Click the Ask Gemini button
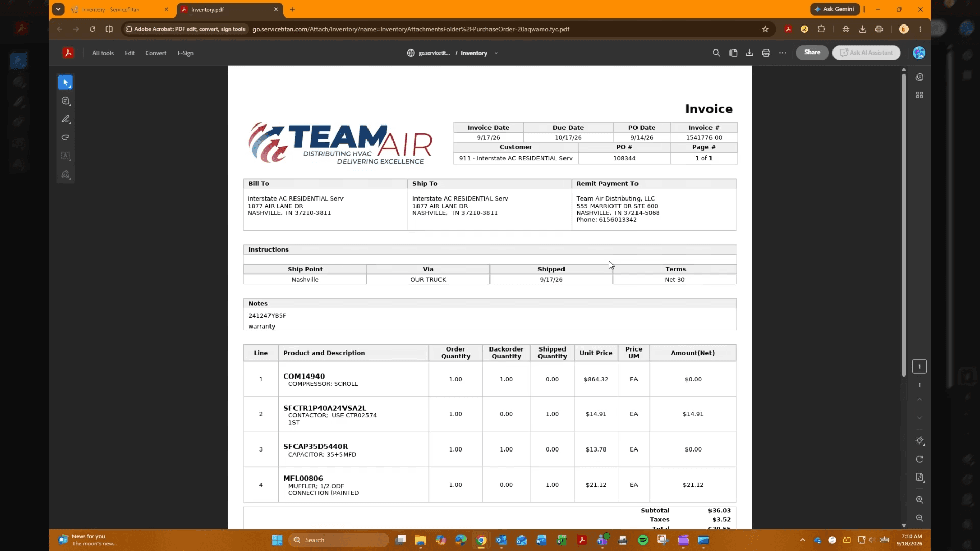Image resolution: width=980 pixels, height=551 pixels. pyautogui.click(x=834, y=9)
